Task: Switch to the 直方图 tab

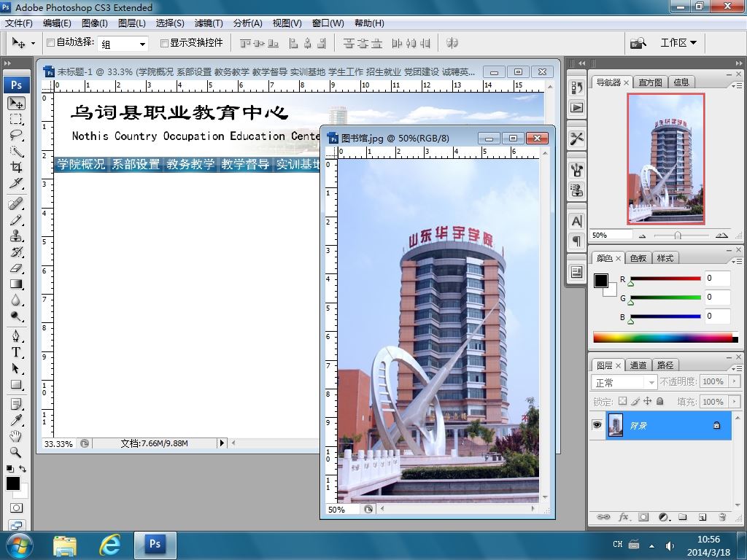Action: 650,82
